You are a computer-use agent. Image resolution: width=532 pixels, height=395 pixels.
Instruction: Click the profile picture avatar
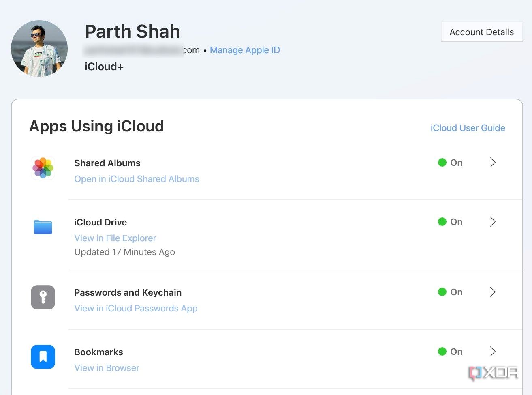[39, 49]
